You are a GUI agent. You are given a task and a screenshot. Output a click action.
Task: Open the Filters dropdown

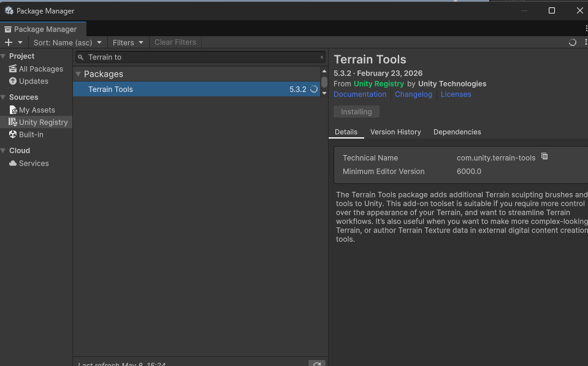click(x=128, y=42)
